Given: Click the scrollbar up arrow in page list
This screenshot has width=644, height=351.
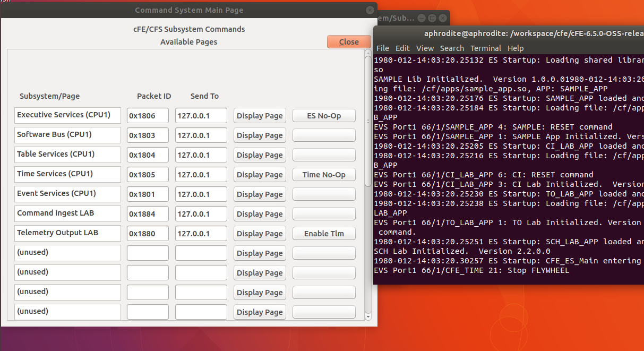Looking at the screenshot, I should point(368,54).
